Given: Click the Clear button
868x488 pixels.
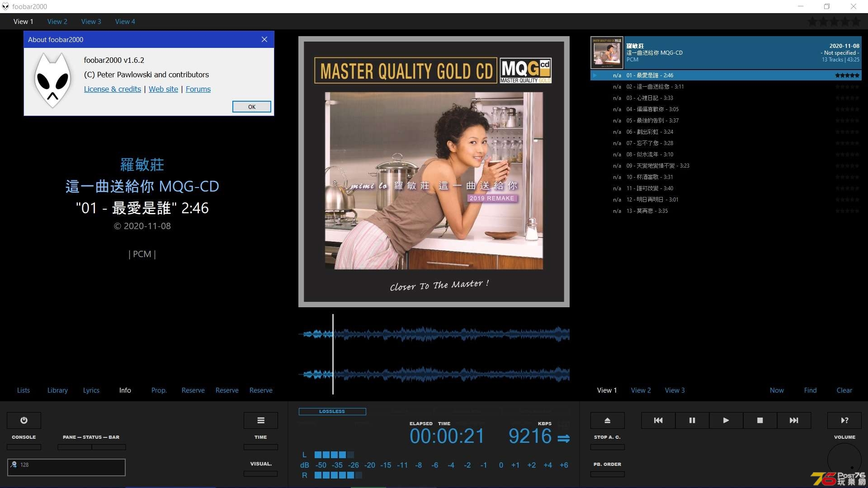Looking at the screenshot, I should tap(844, 390).
